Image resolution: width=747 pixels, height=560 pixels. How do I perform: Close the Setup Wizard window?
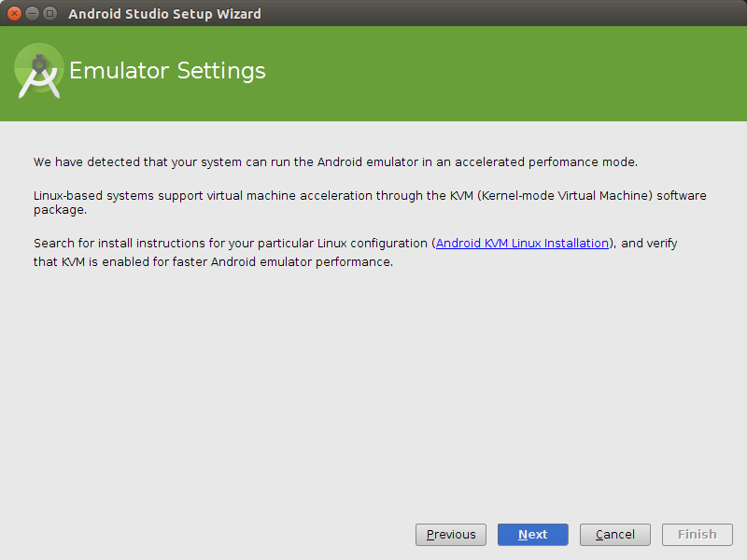14,13
